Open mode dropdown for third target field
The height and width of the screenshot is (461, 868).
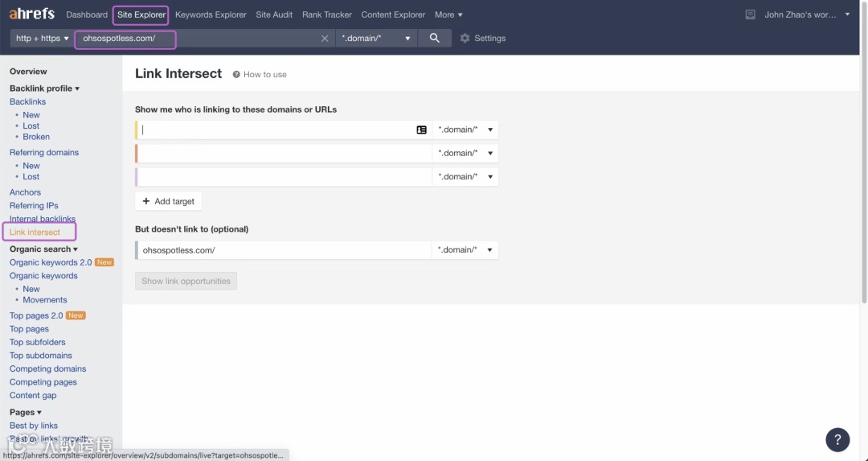(465, 177)
